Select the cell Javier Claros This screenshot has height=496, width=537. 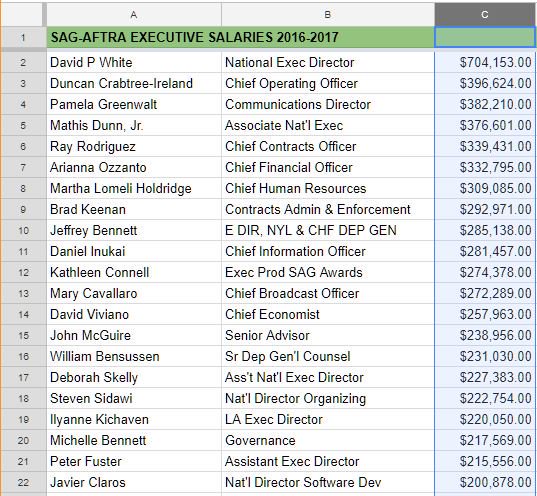(x=134, y=482)
